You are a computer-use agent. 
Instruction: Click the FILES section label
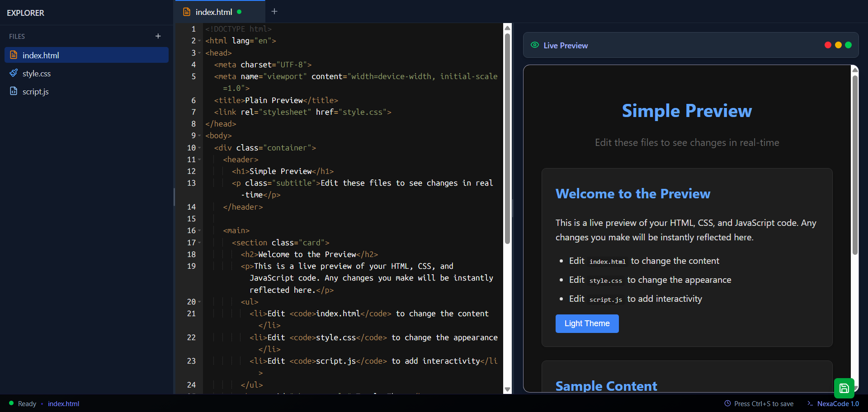17,36
